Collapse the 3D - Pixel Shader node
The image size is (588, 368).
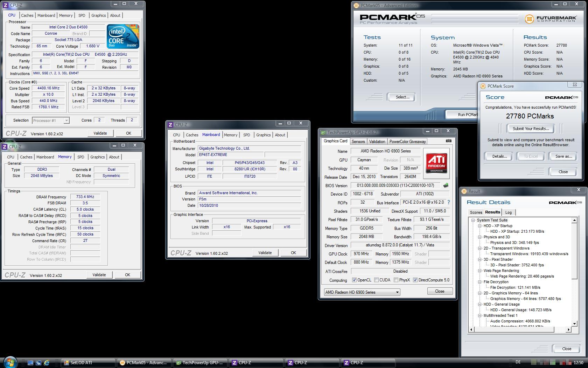pos(480,260)
